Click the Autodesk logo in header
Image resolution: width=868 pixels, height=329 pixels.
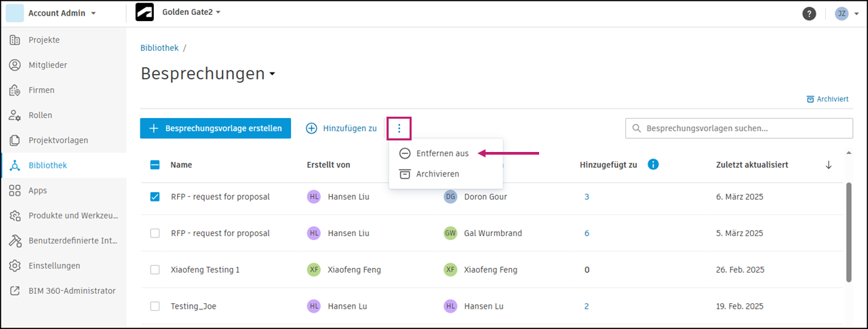click(145, 13)
